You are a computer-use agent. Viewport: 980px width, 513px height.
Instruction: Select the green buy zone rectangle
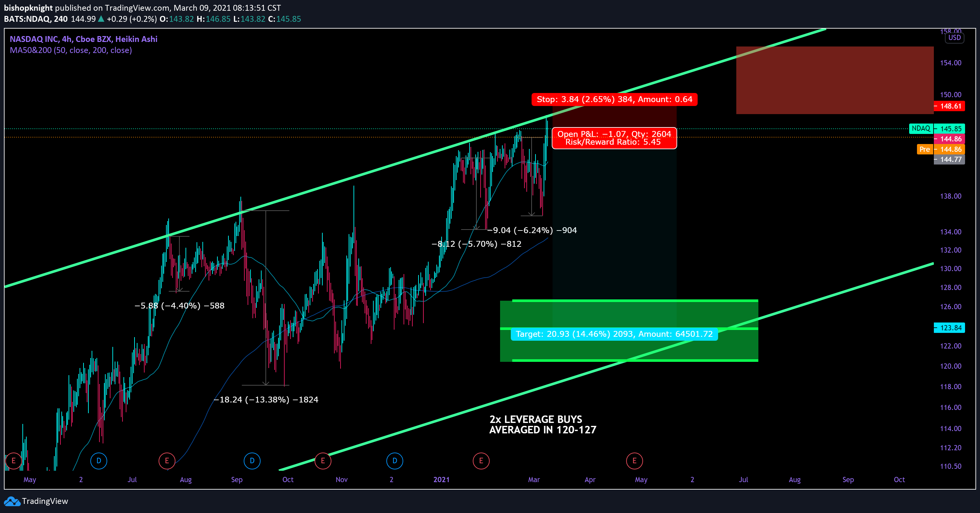(x=629, y=331)
